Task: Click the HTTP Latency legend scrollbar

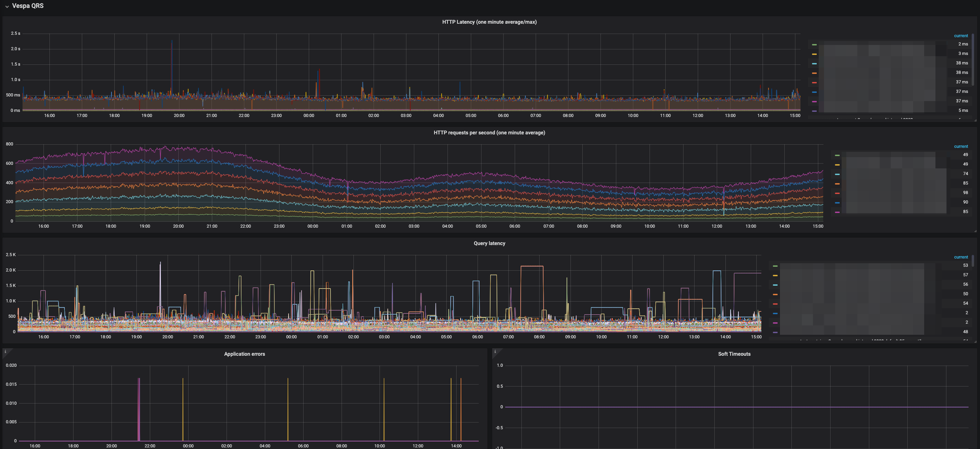Action: pyautogui.click(x=973, y=59)
